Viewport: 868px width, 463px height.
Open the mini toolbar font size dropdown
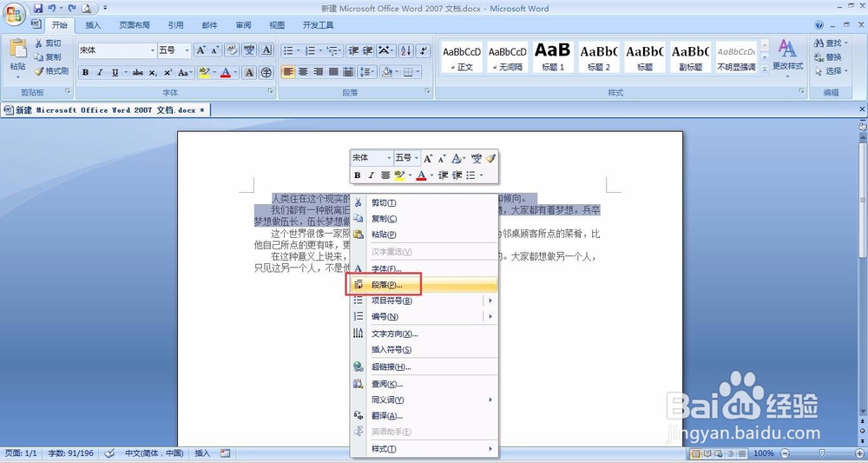click(417, 158)
